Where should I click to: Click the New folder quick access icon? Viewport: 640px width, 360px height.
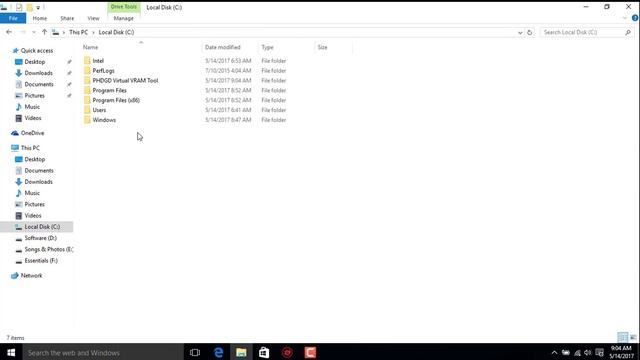[x=29, y=7]
